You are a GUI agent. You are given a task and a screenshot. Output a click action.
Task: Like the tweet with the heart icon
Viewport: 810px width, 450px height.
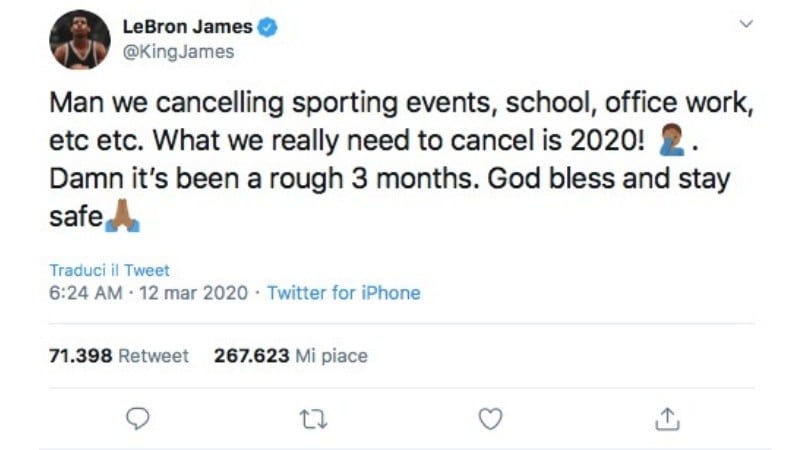pos(490,419)
